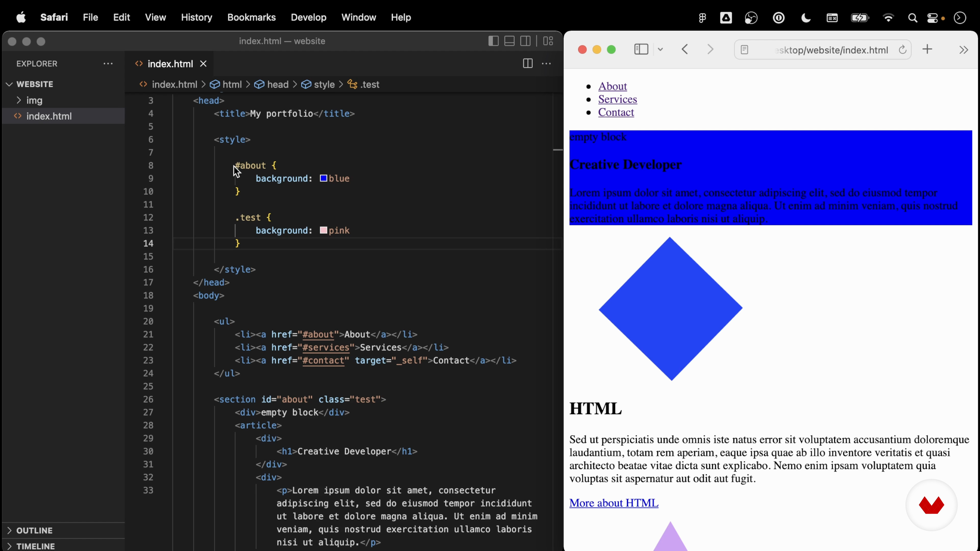Screen dimensions: 980x551
Task: Open the Help menu
Action: (401, 17)
